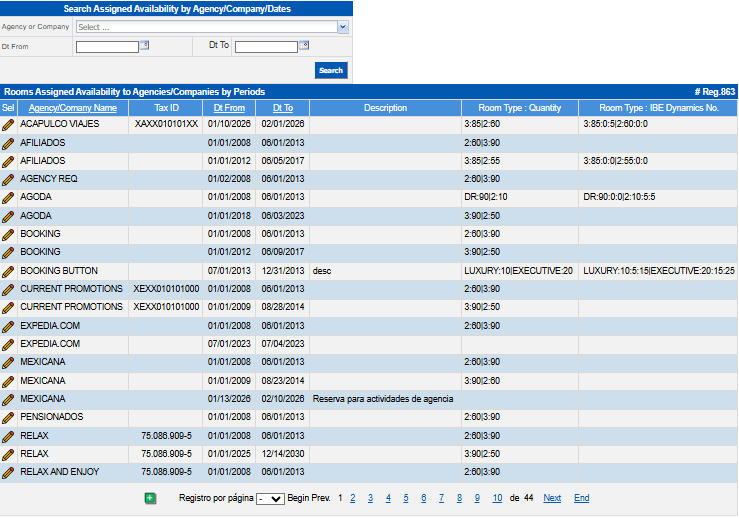Click the Next pagination link

coord(552,498)
